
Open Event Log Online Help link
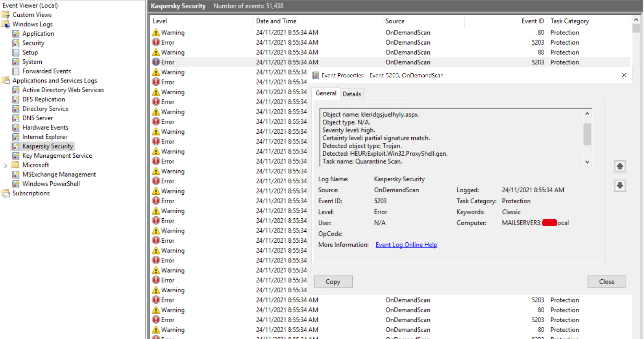(406, 245)
